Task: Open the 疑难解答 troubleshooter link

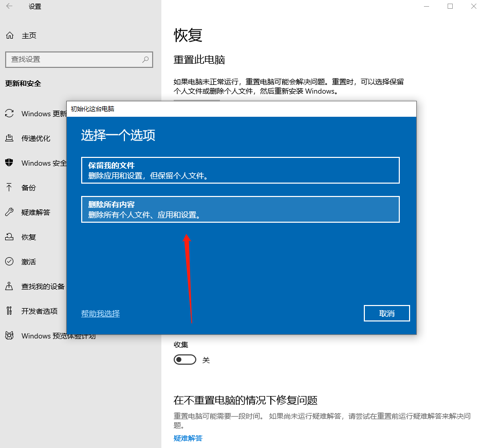Action: (188, 438)
